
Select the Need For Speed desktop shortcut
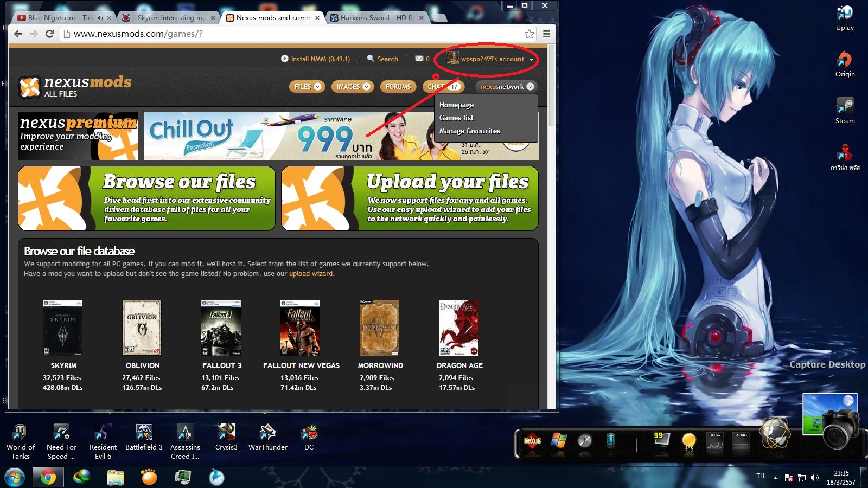[x=61, y=442]
